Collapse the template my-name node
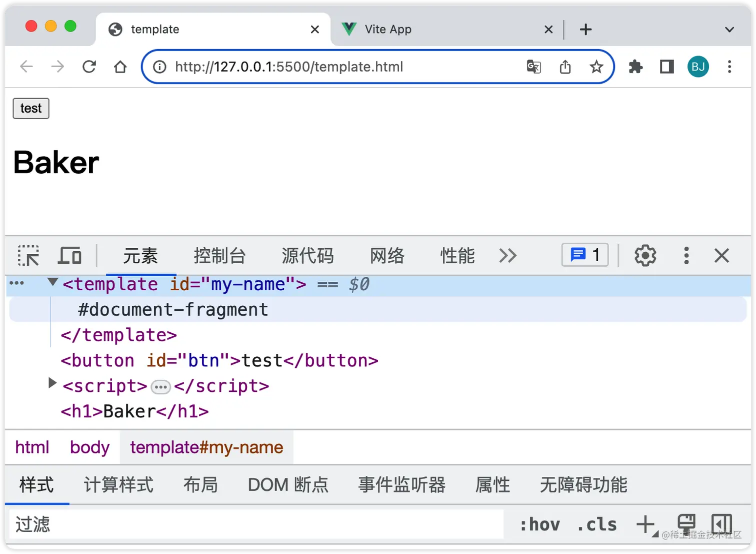The image size is (756, 554). (x=52, y=282)
